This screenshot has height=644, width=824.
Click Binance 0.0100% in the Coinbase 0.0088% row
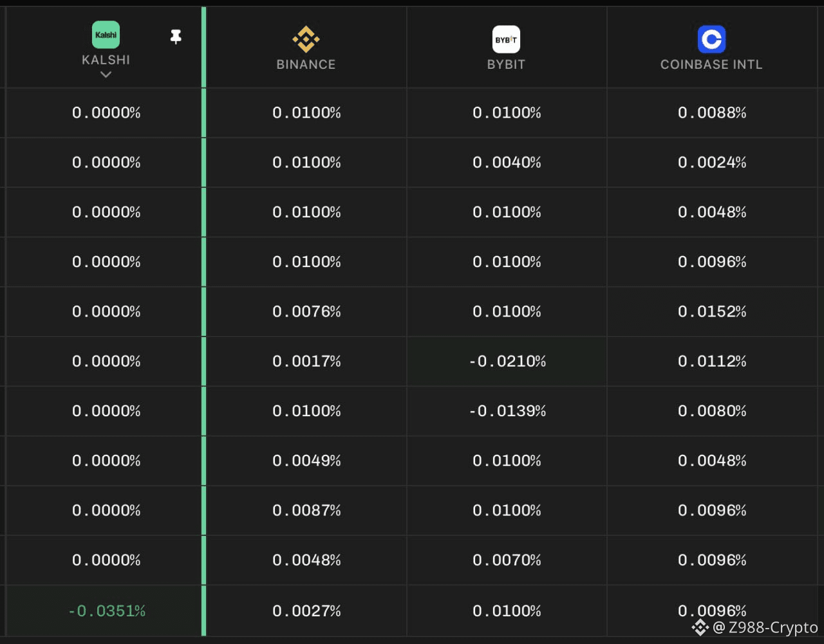[x=306, y=113]
